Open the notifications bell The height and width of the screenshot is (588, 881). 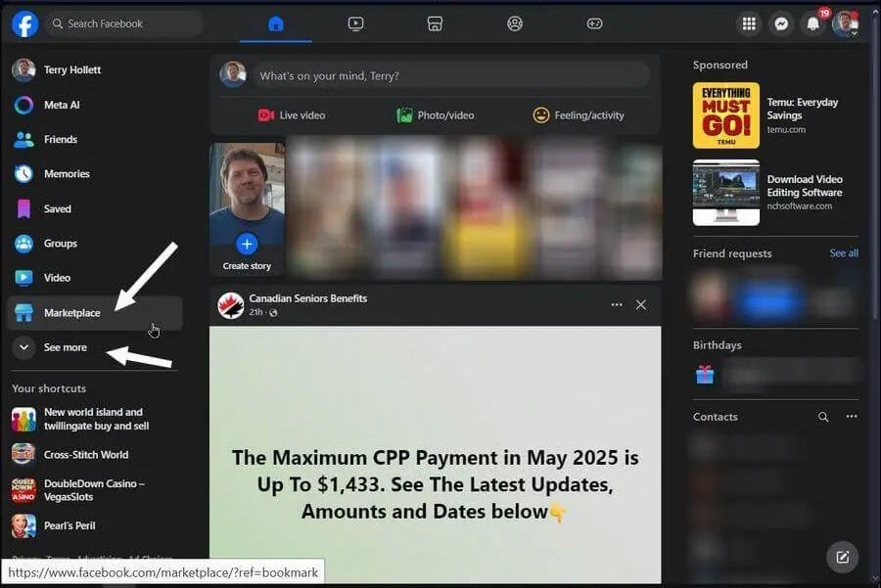(x=813, y=23)
